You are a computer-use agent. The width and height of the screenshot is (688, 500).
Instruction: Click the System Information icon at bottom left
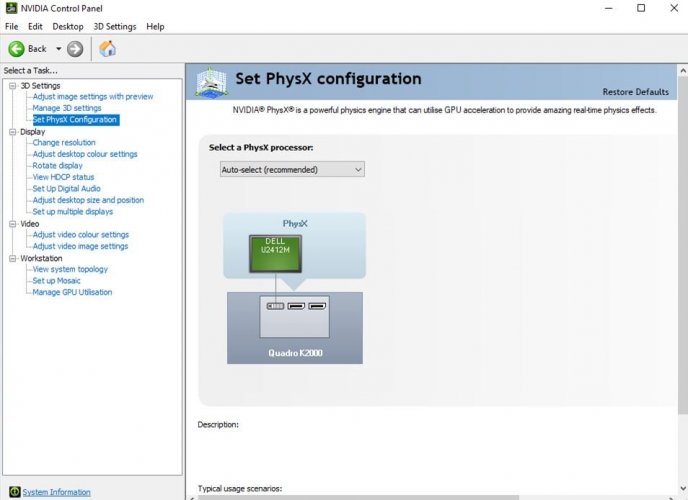click(x=14, y=492)
